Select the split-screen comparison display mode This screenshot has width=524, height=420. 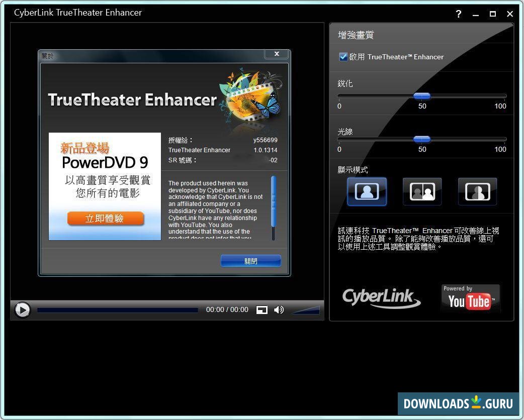[x=422, y=191]
